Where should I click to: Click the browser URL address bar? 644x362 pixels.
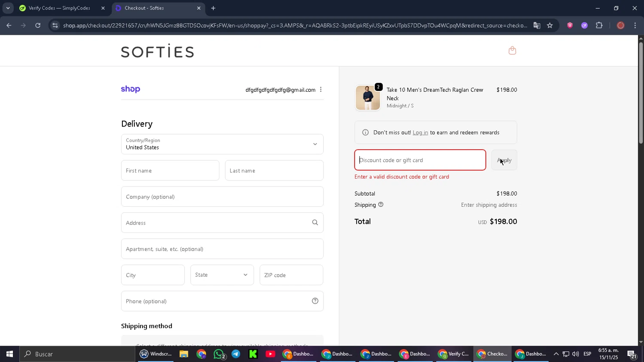pos(295,25)
